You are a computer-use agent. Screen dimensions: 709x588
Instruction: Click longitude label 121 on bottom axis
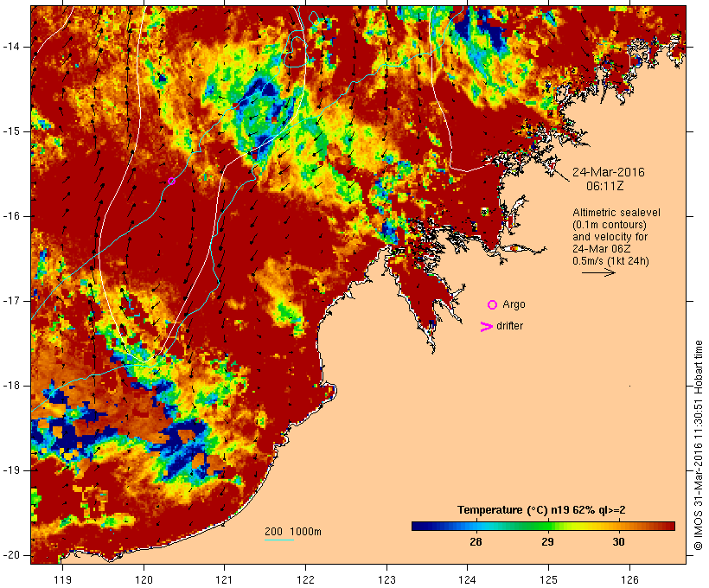(x=224, y=579)
